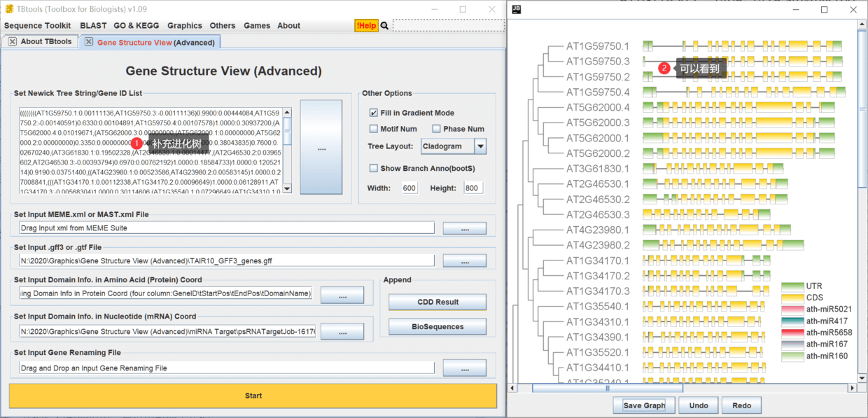Browse for protein coord domain info file
868x418 pixels.
[x=342, y=295]
